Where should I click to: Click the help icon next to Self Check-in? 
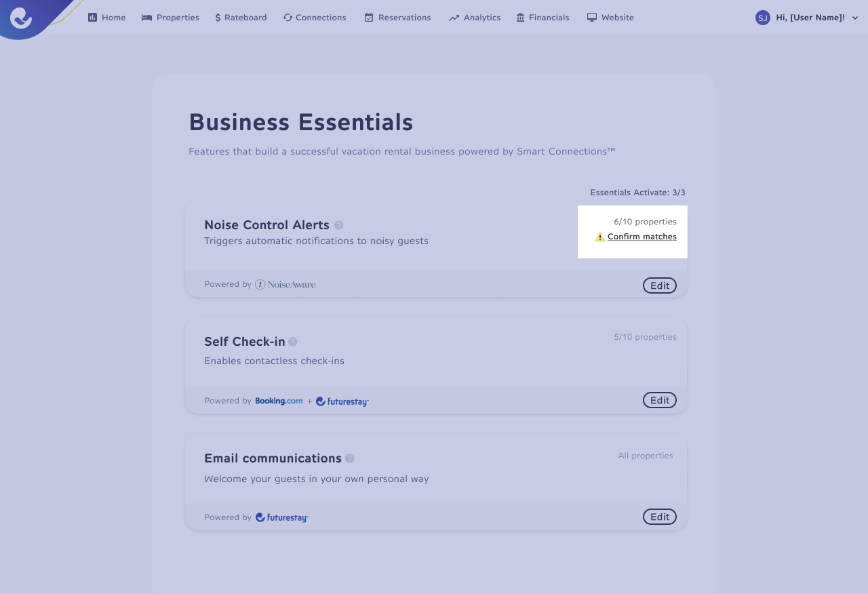(293, 342)
